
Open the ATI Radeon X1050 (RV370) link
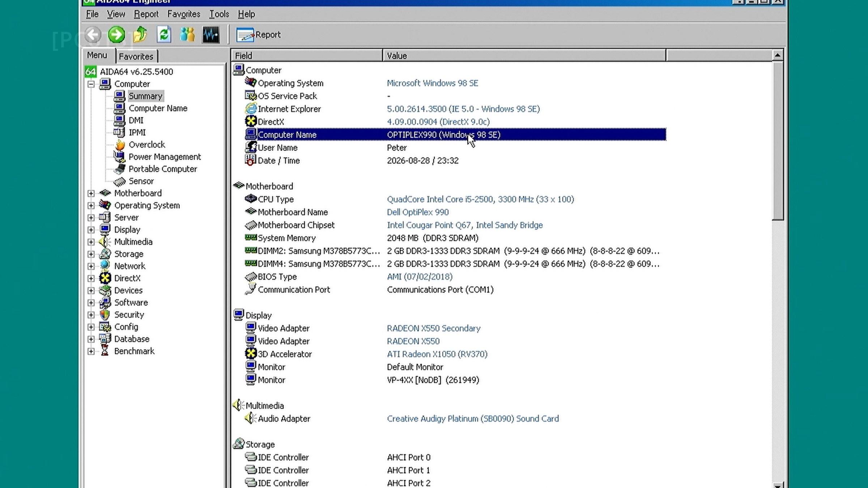tap(437, 354)
